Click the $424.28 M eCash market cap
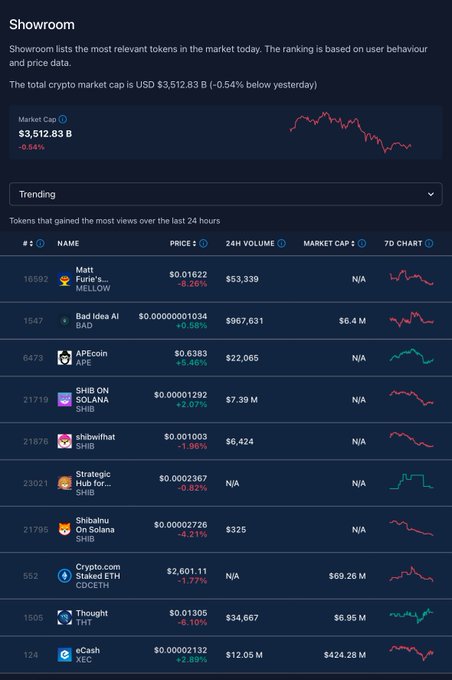 (345, 655)
